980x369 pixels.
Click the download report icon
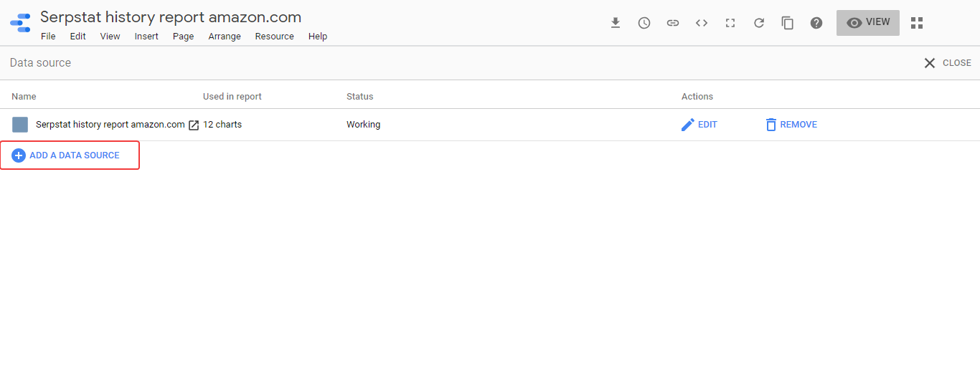click(616, 23)
